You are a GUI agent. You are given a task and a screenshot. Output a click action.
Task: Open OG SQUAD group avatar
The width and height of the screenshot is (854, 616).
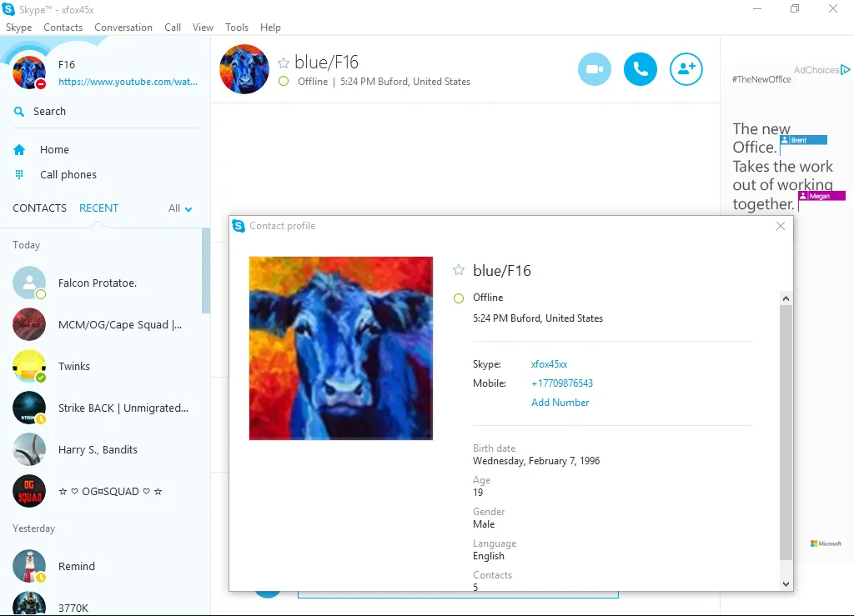click(29, 492)
